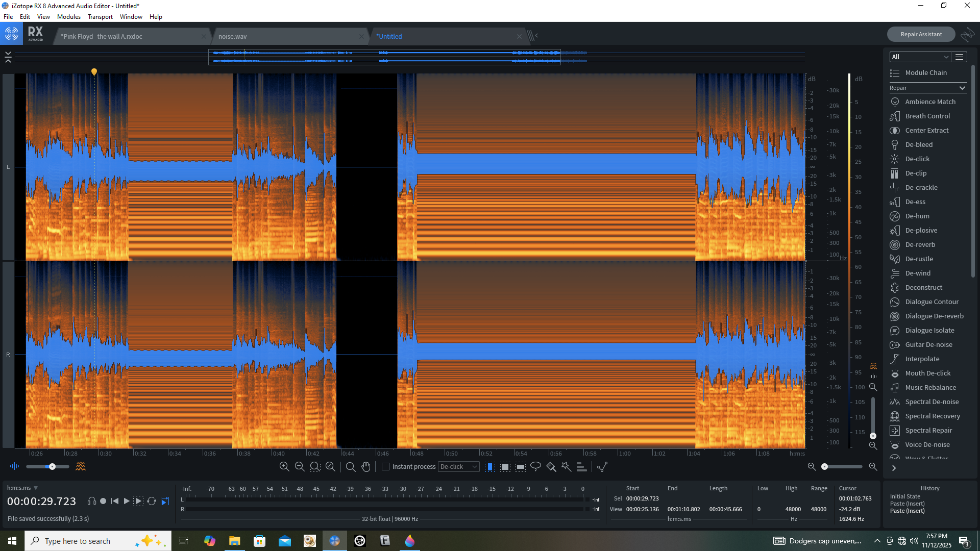980x551 pixels.
Task: Activate the Grab and drag hand tool
Action: 366,466
